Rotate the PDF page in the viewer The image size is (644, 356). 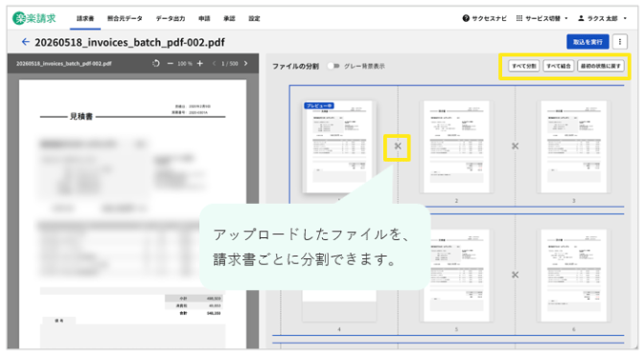tap(156, 64)
